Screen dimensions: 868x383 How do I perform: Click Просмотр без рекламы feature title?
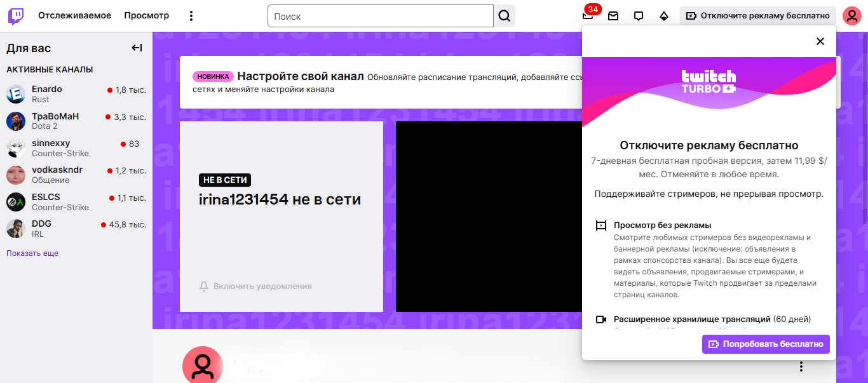click(662, 225)
